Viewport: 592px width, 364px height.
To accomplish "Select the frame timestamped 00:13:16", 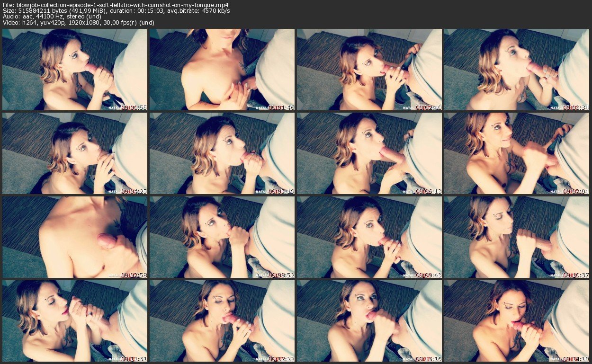I will click(x=369, y=321).
